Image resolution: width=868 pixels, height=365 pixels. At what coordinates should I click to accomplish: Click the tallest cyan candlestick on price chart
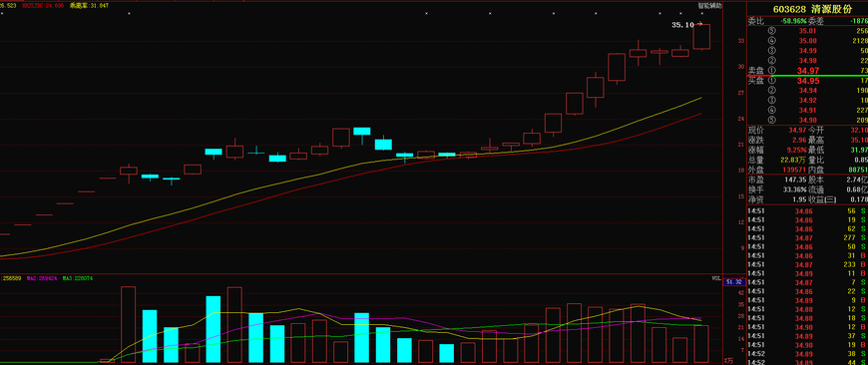[x=383, y=144]
